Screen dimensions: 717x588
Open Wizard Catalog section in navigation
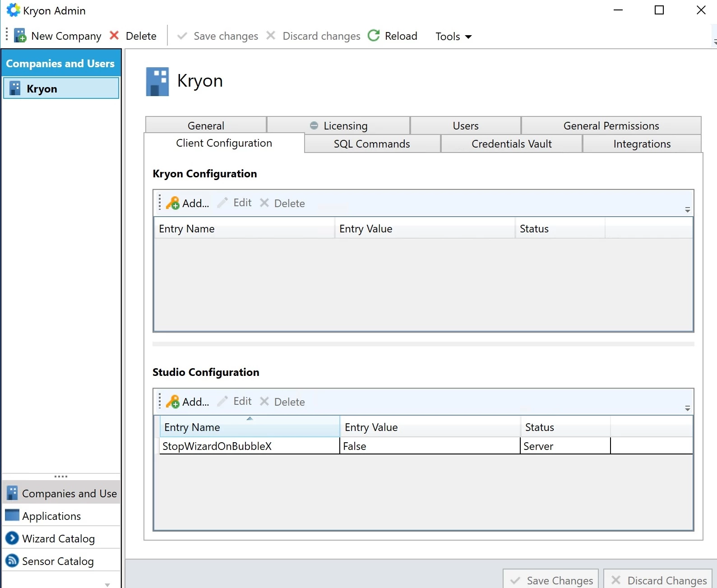pyautogui.click(x=61, y=538)
